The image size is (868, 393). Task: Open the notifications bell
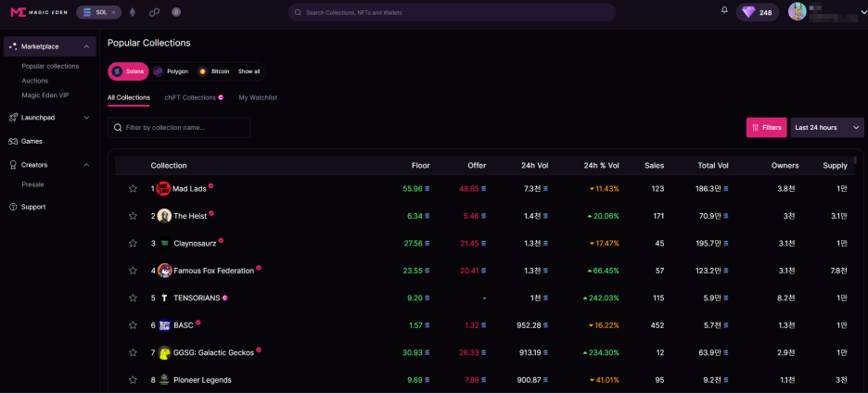point(724,10)
